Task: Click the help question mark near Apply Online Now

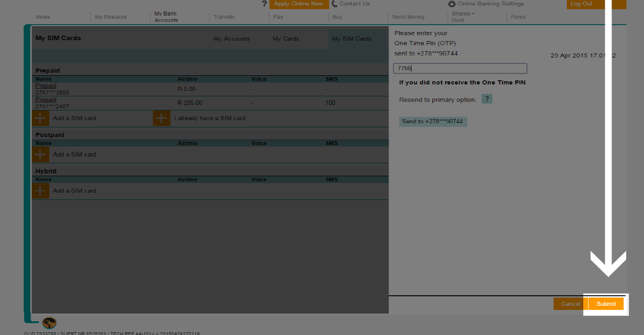Action: 264,4
